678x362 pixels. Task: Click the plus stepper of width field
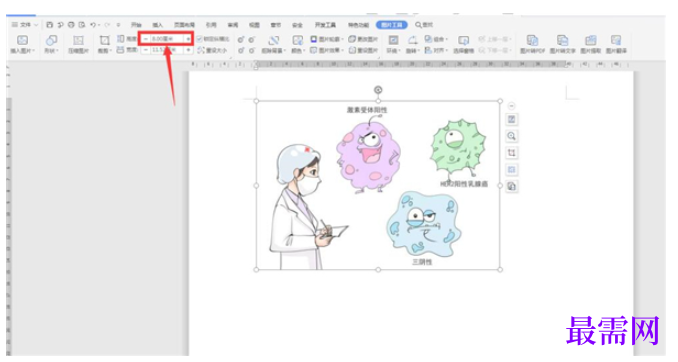[188, 50]
